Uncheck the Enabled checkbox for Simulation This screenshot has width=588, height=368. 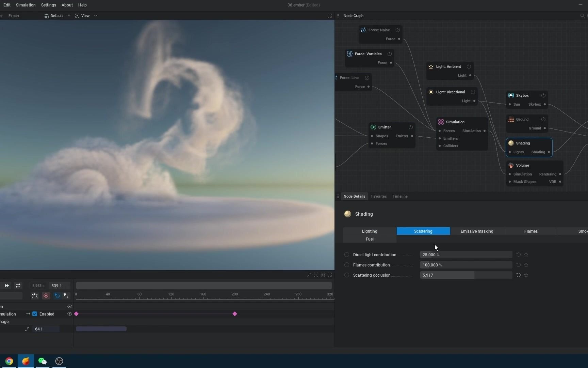tap(35, 314)
